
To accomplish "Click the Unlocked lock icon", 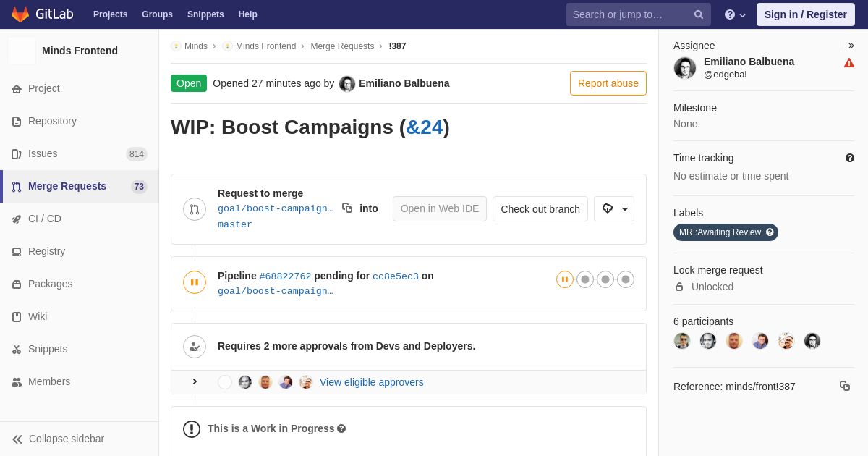I will pos(679,287).
